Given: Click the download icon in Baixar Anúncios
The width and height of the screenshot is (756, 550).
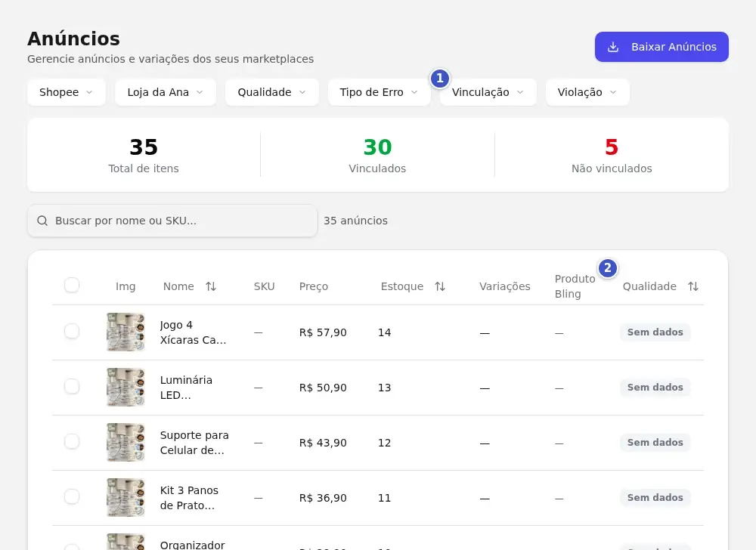Looking at the screenshot, I should [x=613, y=47].
